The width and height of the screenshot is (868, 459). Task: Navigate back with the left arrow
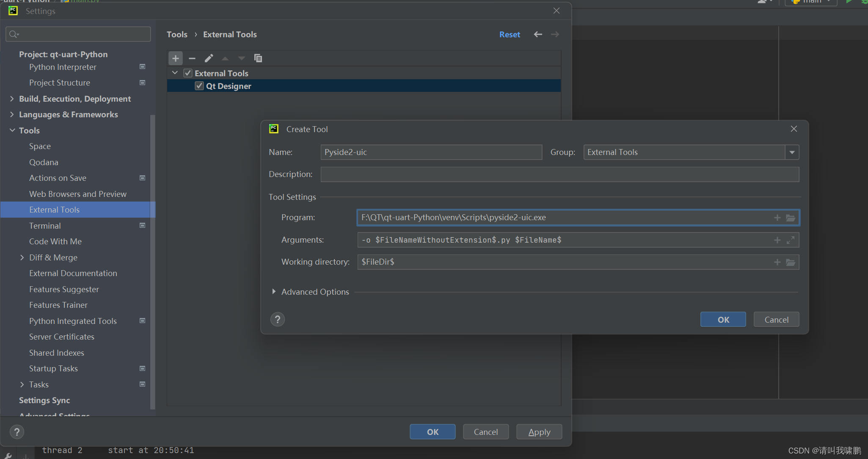click(x=538, y=34)
